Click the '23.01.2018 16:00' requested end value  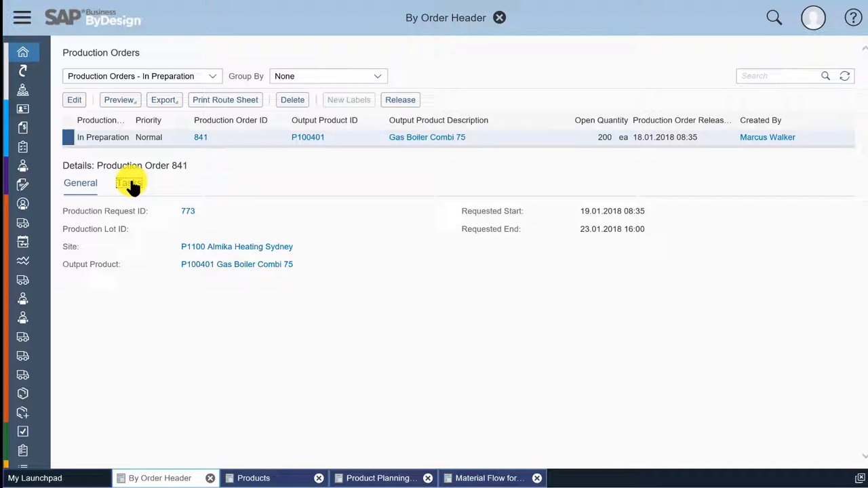[612, 229]
